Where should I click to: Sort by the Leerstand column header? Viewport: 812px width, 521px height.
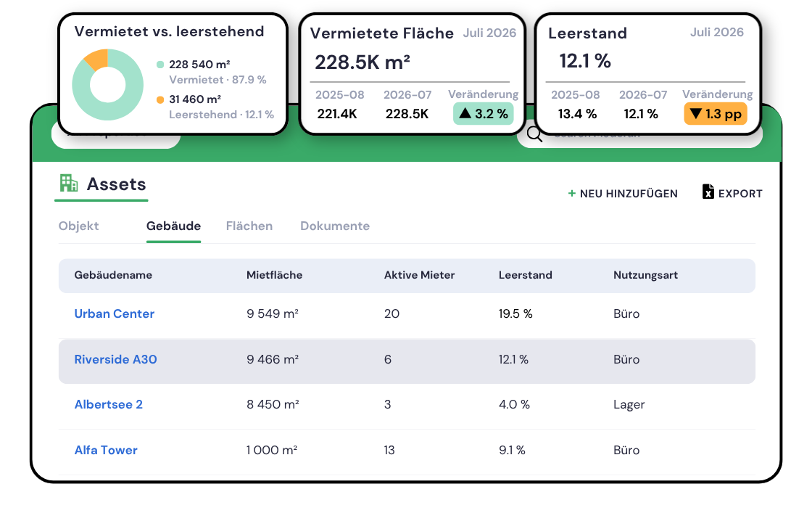pyautogui.click(x=525, y=275)
